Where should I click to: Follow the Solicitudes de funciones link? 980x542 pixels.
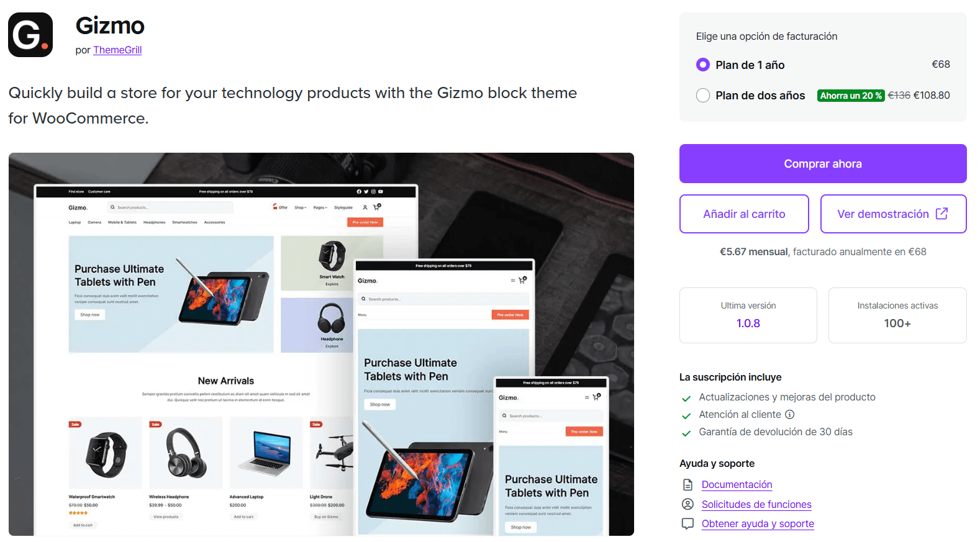click(x=756, y=505)
